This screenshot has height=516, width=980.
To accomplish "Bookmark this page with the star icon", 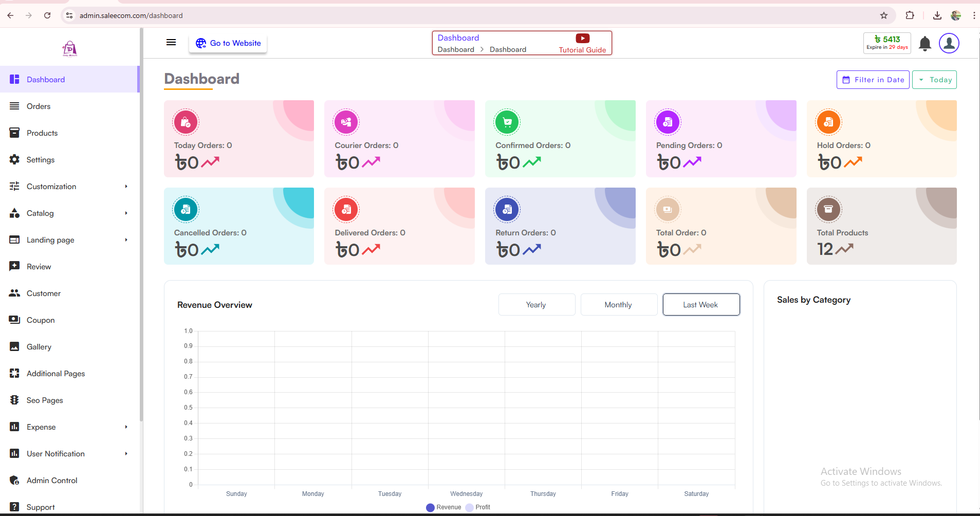I will (884, 15).
